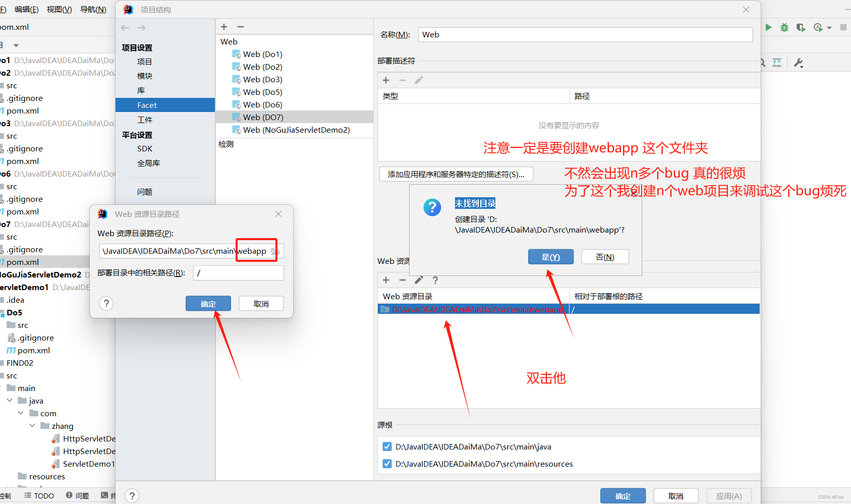Open View menu in menu bar
The height and width of the screenshot is (504, 851).
coord(59,10)
